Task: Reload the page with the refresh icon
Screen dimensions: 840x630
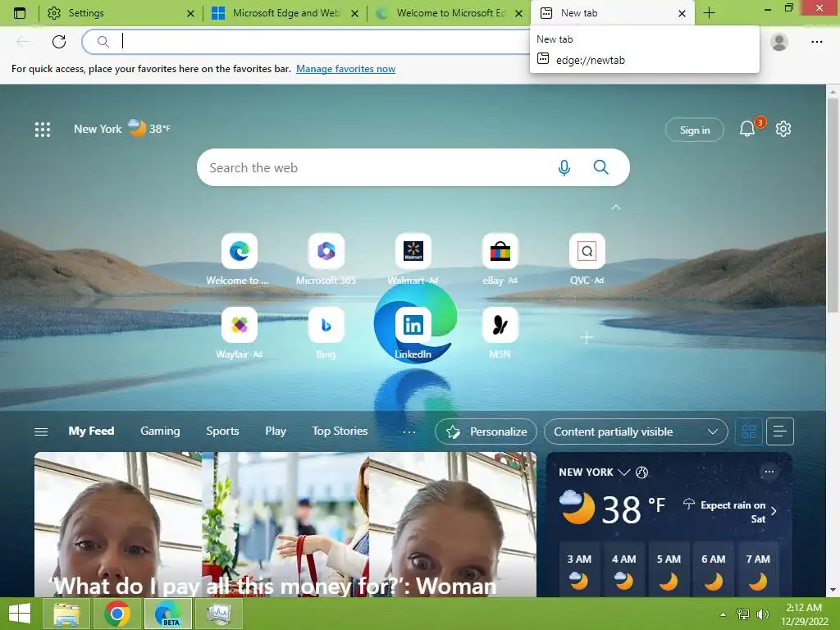Action: click(59, 41)
